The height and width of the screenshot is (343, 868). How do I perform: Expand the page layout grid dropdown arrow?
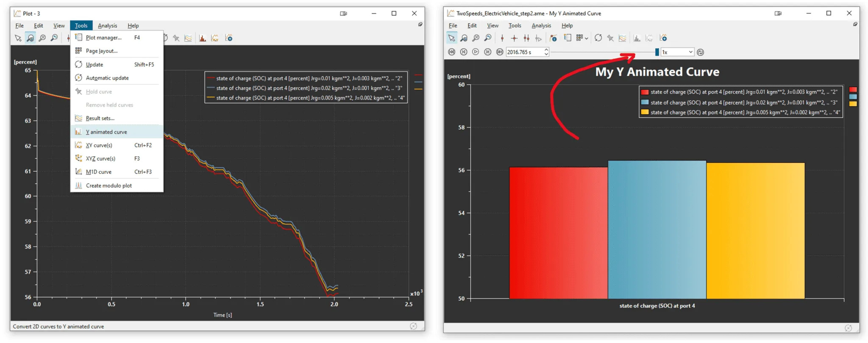587,38
